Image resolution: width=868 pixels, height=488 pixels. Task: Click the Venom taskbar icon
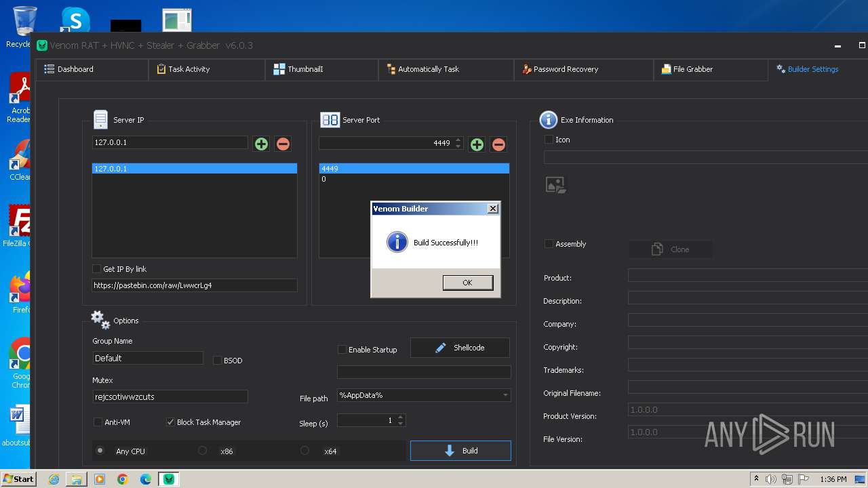[x=168, y=479]
